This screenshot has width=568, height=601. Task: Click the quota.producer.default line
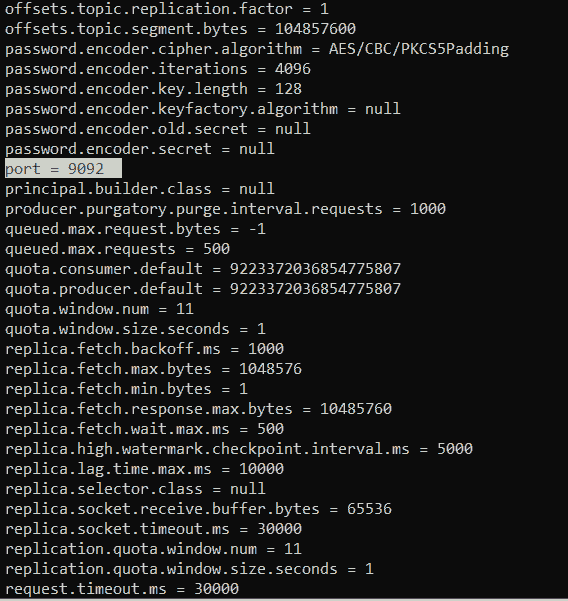(x=203, y=289)
